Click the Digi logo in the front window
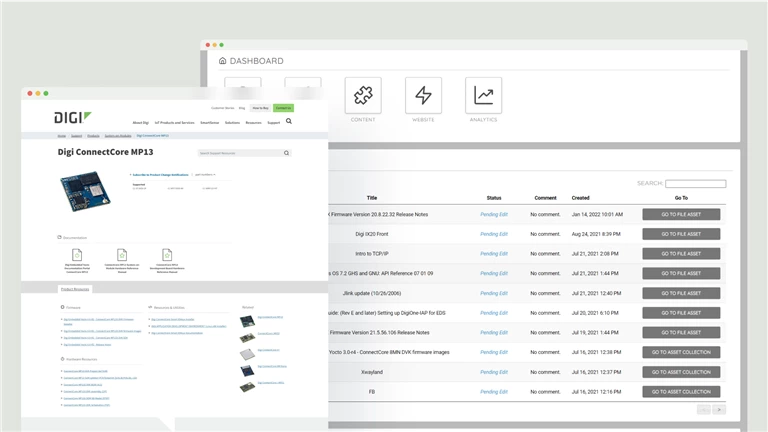This screenshot has height=432, width=768. point(72,118)
